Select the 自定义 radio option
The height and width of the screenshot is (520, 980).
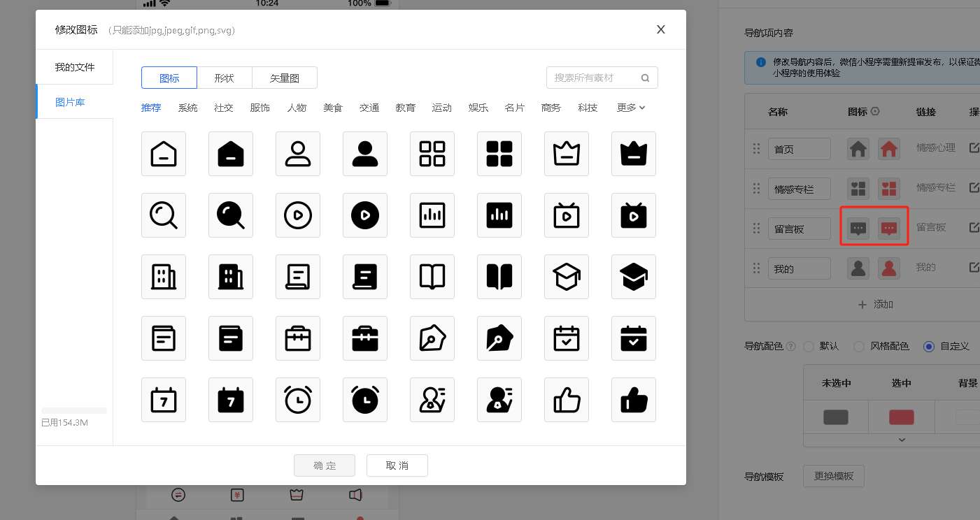tap(929, 346)
